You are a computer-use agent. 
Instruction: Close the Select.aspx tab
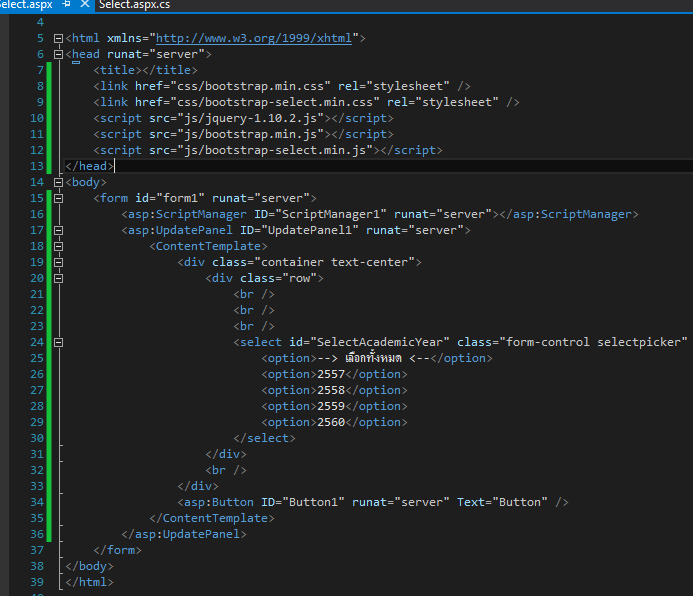click(84, 5)
